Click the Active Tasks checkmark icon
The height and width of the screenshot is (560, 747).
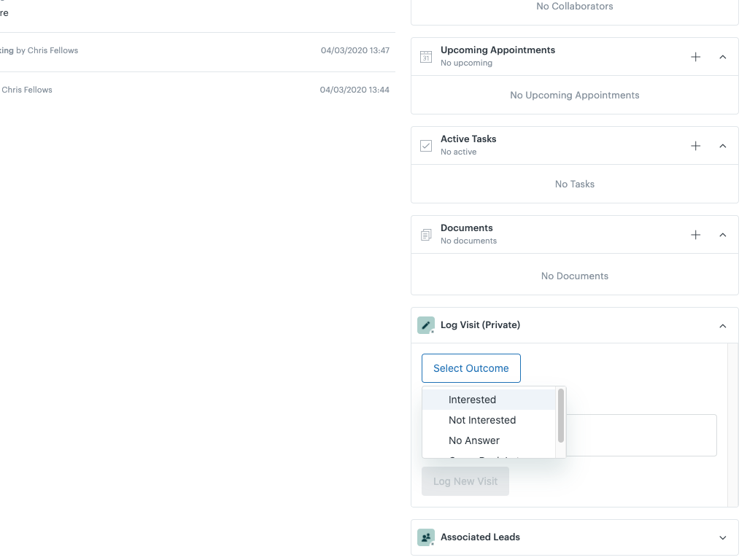[426, 145]
